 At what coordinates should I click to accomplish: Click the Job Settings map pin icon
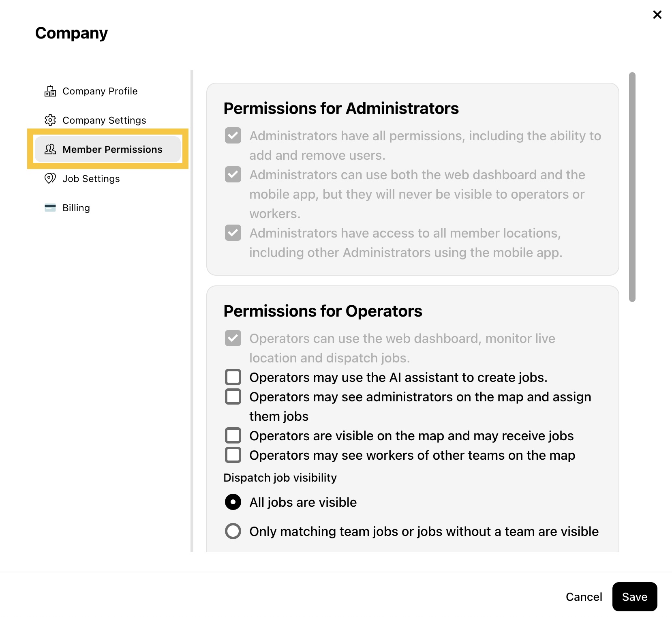(50, 179)
